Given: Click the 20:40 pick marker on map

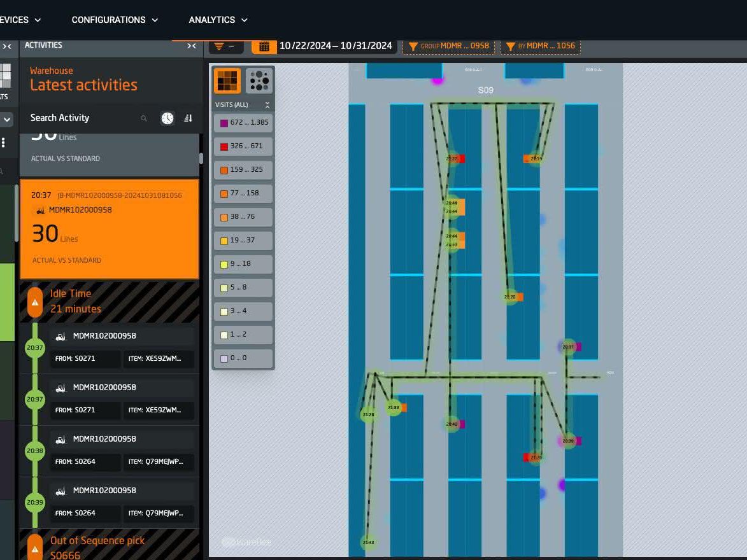Looking at the screenshot, I should click(452, 424).
